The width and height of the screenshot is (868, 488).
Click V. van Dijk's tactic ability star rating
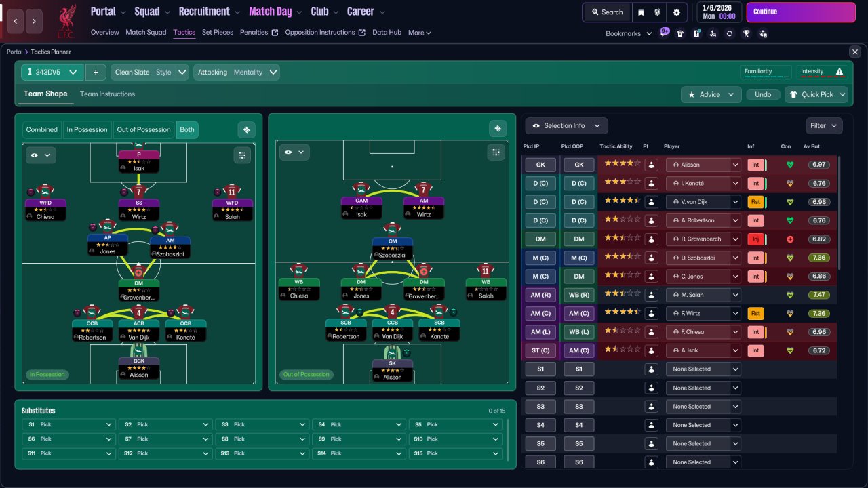click(x=623, y=202)
